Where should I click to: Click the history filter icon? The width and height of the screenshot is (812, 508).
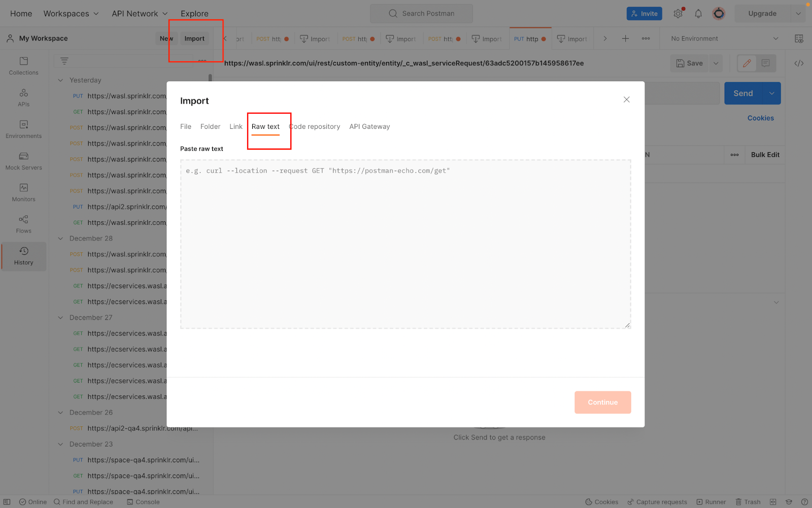(x=64, y=61)
